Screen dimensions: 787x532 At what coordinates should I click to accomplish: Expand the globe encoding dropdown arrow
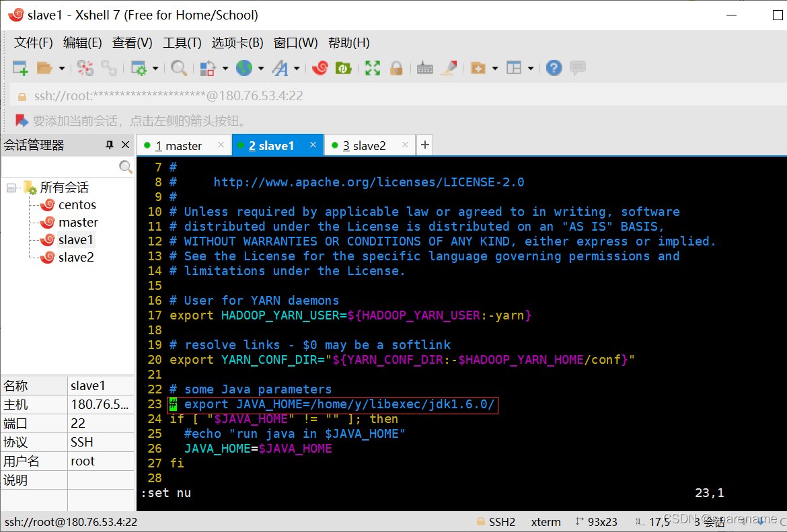(x=261, y=68)
